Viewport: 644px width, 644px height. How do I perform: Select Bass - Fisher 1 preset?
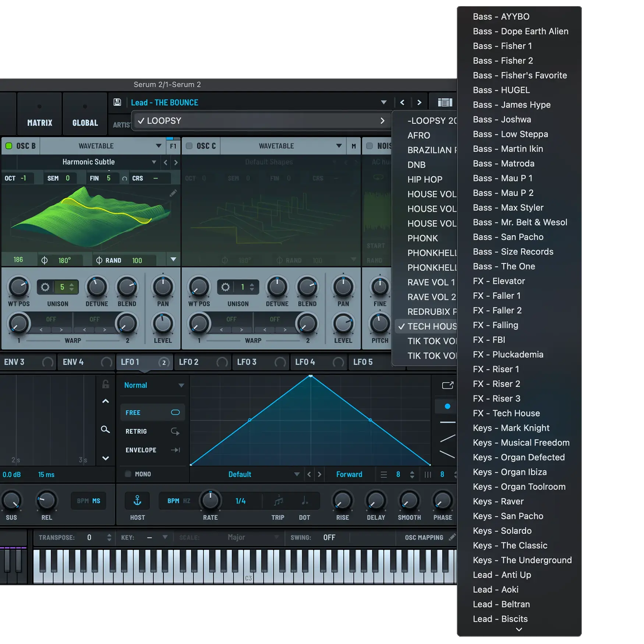click(x=502, y=46)
